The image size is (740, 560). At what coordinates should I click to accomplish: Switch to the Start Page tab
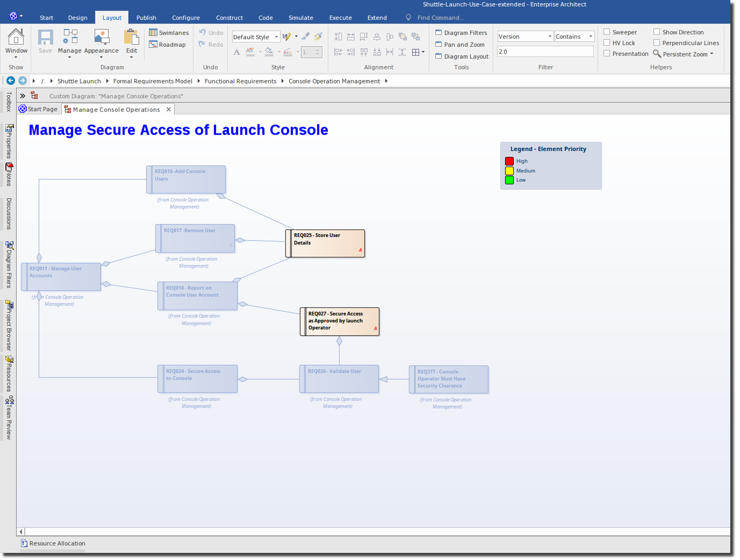(x=38, y=109)
